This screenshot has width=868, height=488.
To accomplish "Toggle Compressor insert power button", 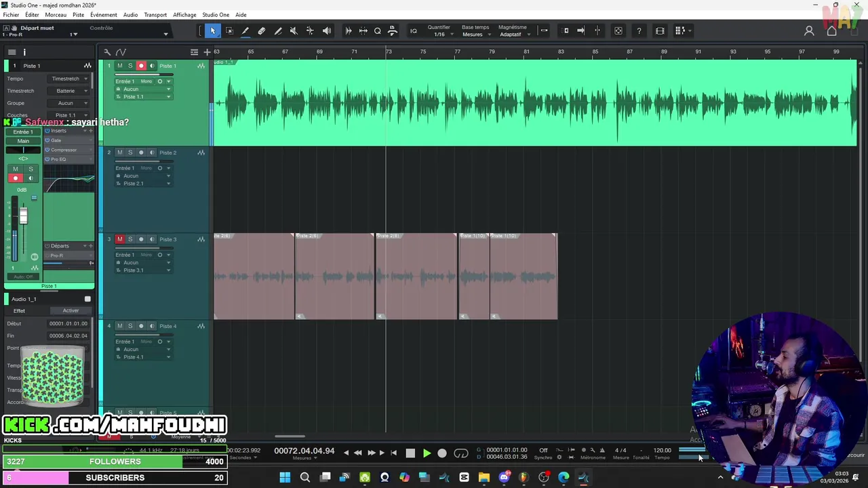I will pyautogui.click(x=47, y=150).
